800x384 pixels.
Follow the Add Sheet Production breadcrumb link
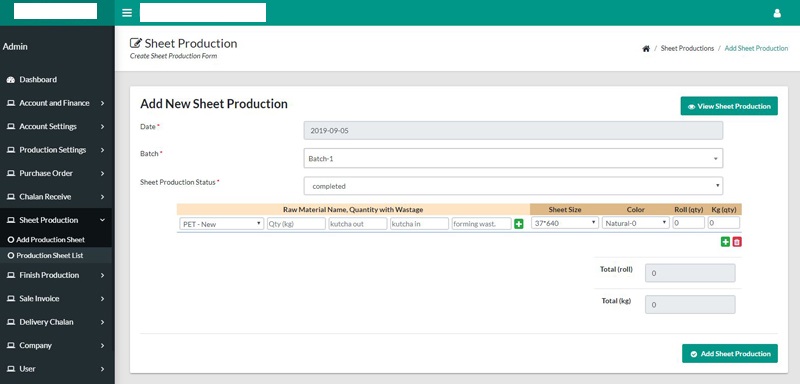pyautogui.click(x=756, y=48)
